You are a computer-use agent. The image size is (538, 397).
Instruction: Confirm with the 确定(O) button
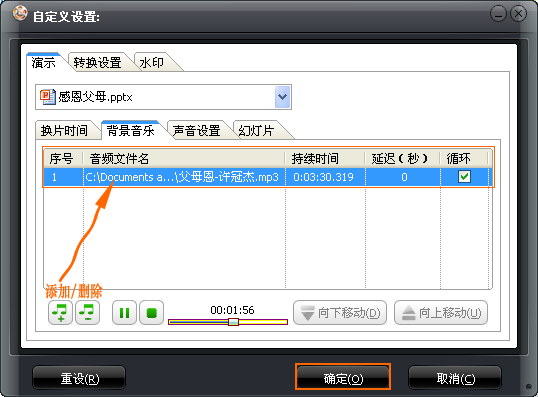pyautogui.click(x=343, y=378)
